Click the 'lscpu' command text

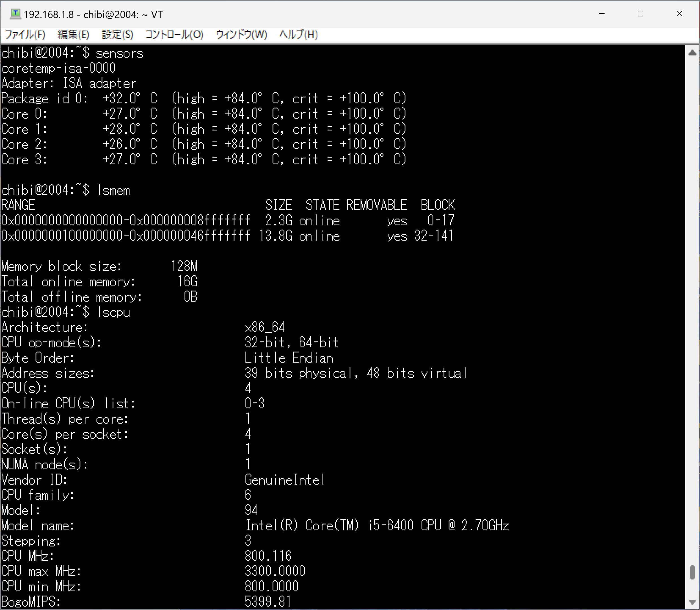pos(114,312)
